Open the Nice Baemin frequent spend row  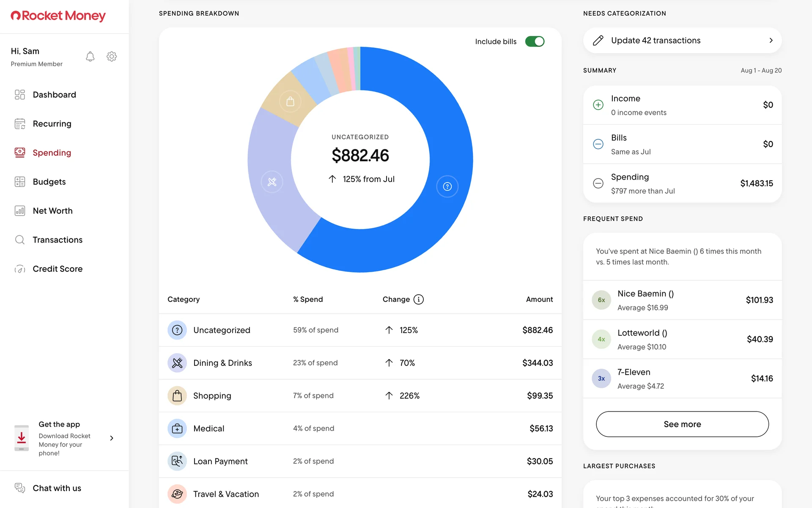682,300
